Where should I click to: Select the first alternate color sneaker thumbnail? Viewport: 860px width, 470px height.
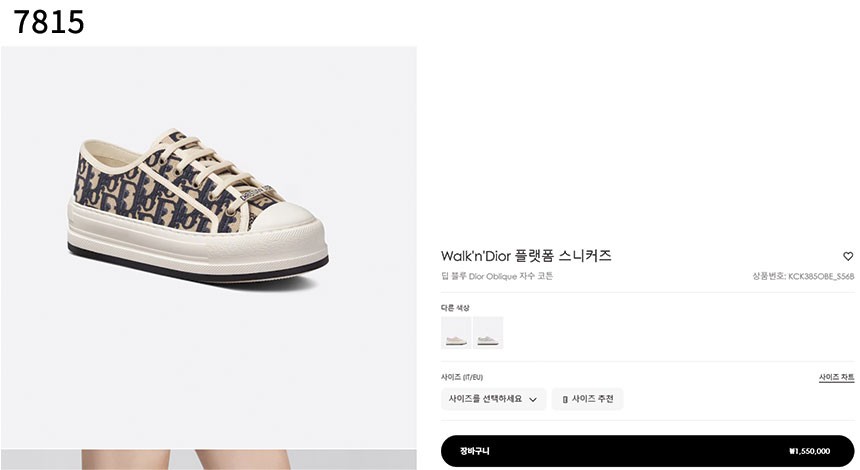456,332
